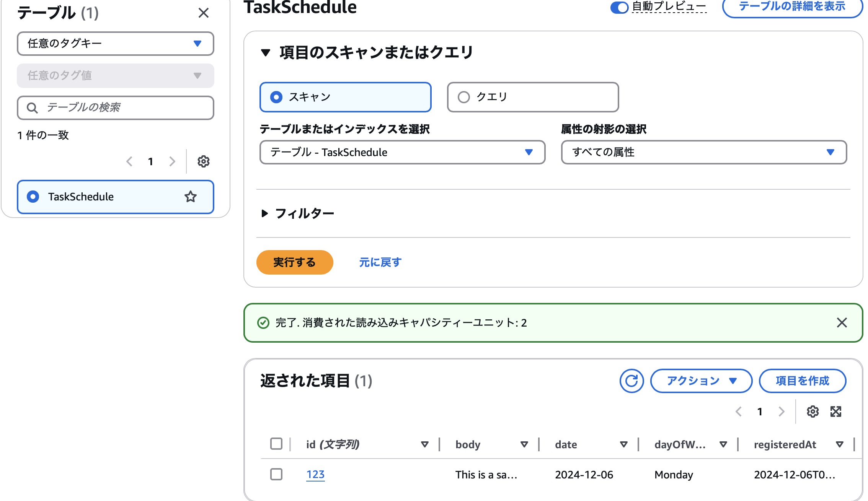Click the 実行する button
Screen dimensions: 868x501
click(x=294, y=262)
